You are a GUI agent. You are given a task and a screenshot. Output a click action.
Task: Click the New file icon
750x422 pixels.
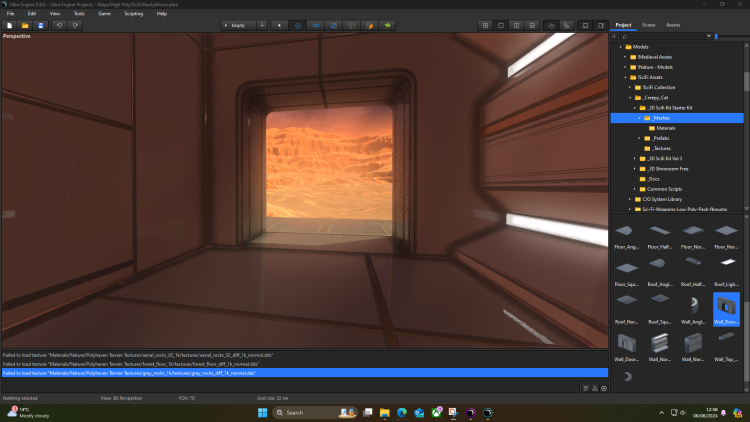10,24
